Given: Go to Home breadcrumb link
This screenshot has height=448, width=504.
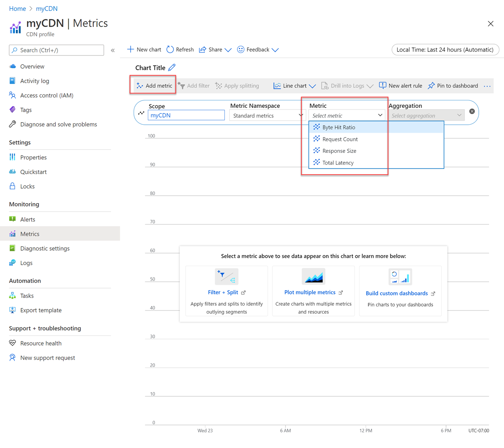Looking at the screenshot, I should coord(18,8).
